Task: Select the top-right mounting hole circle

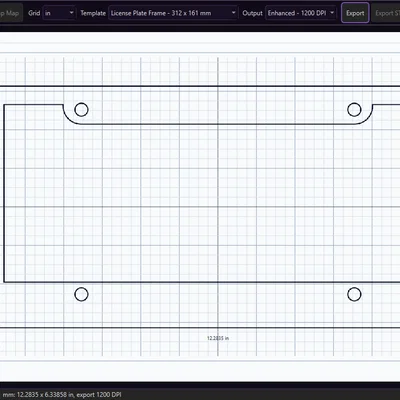Action: [x=354, y=110]
